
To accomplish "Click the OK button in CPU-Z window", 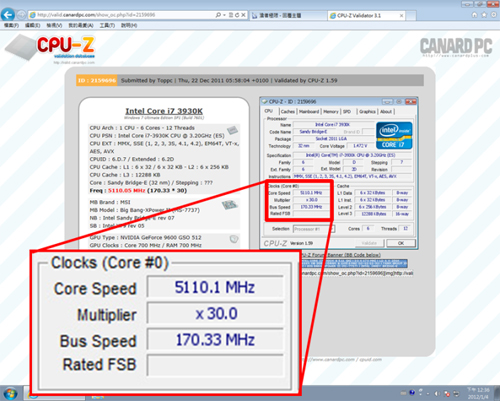I will point(401,243).
